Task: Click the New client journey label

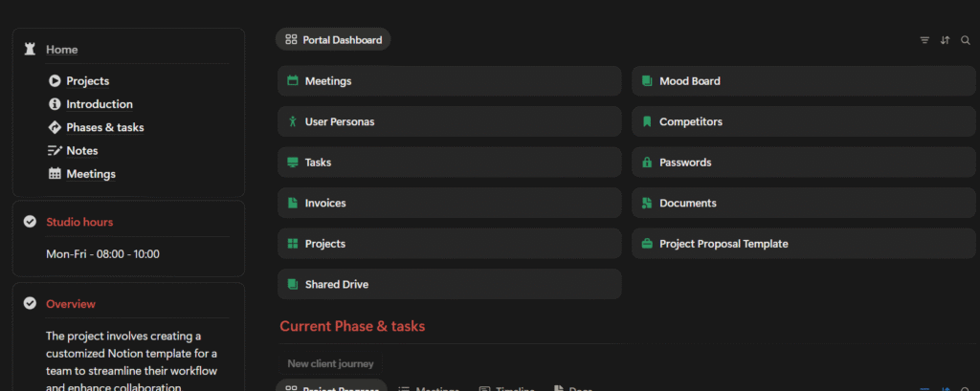Action: click(330, 363)
